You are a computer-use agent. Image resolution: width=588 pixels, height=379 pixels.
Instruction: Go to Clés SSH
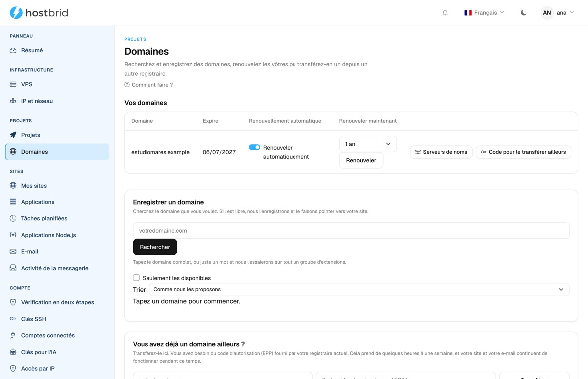click(x=57, y=319)
